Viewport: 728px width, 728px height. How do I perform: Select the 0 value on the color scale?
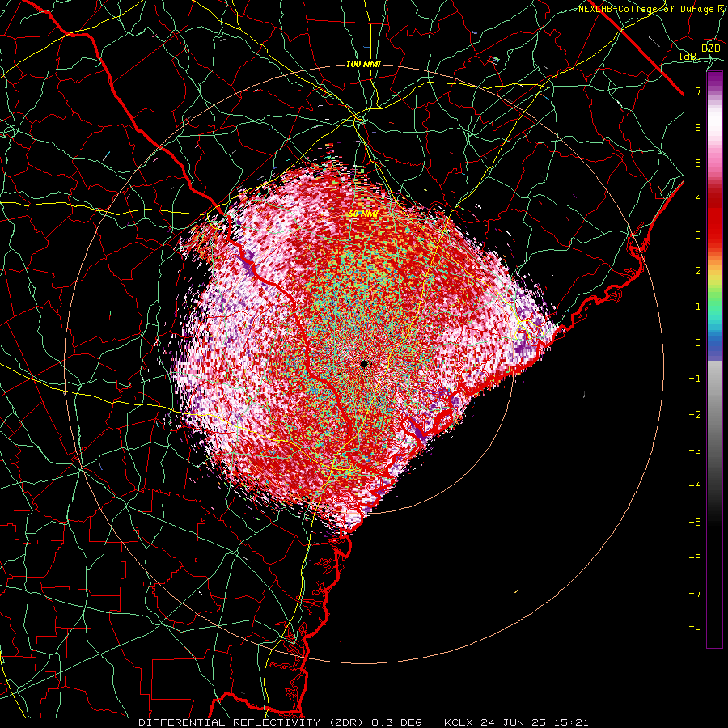[698, 343]
